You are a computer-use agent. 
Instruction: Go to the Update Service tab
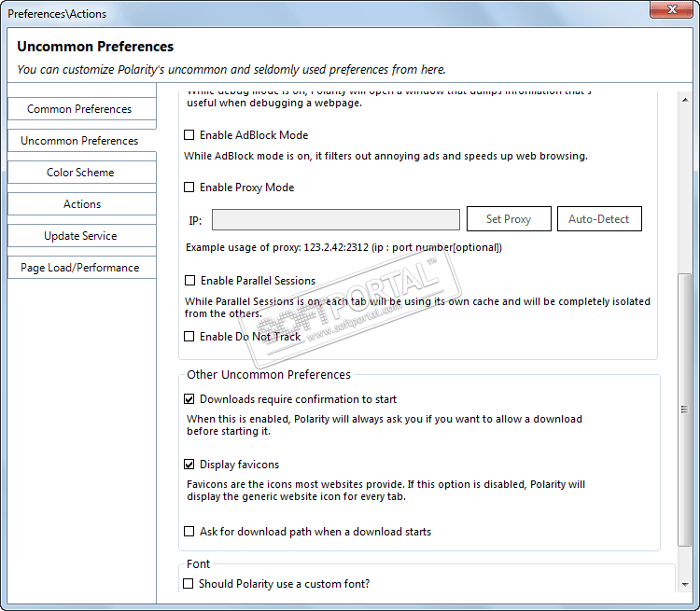[82, 236]
